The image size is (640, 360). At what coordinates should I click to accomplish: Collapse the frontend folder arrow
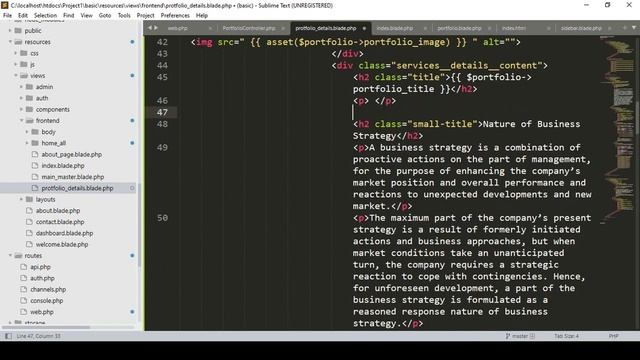pos(22,120)
